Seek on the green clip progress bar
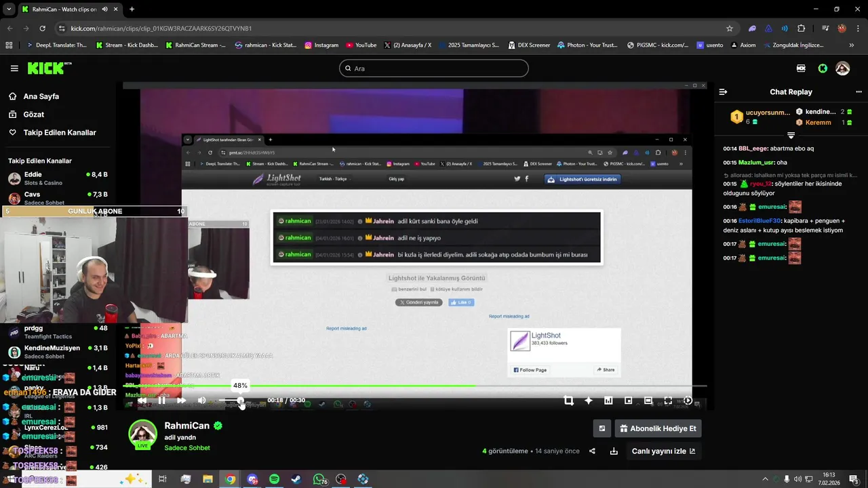 tap(415, 386)
